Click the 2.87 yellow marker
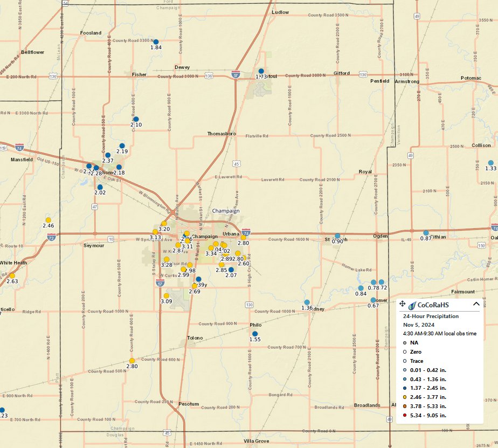 pos(178,245)
